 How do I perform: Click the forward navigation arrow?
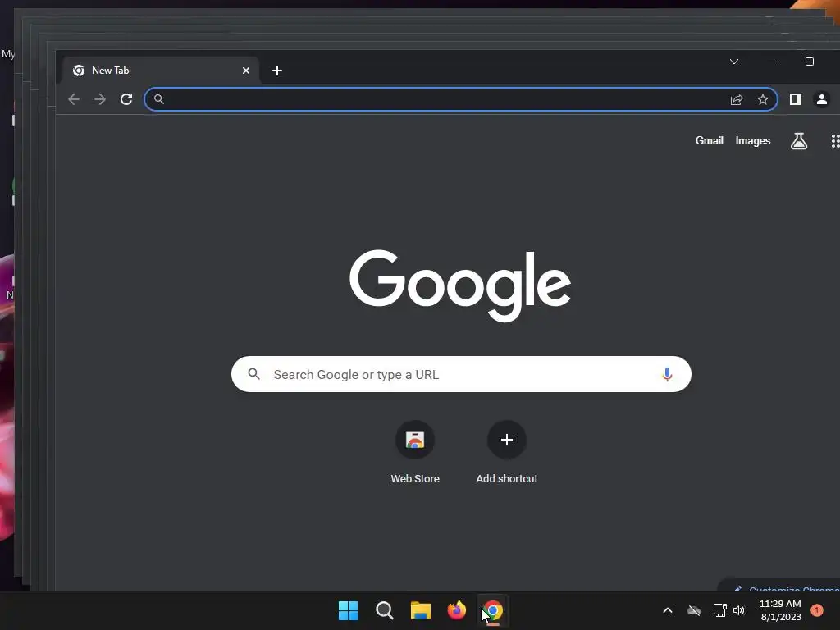tap(99, 99)
